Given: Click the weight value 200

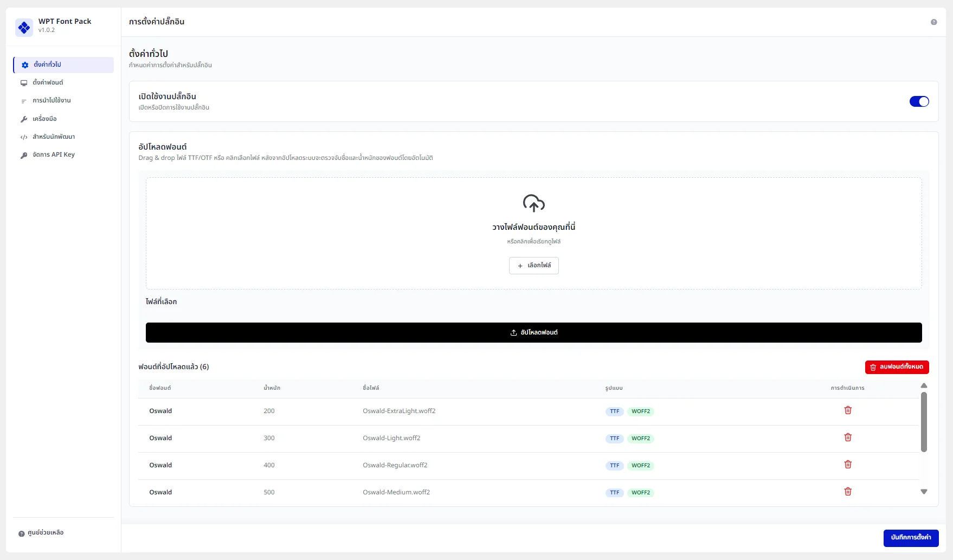Looking at the screenshot, I should (x=269, y=411).
